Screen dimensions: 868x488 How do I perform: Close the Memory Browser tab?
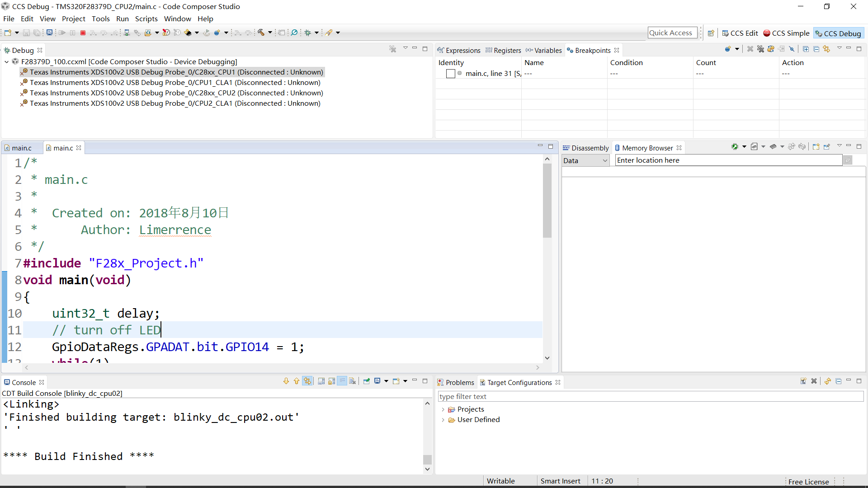[679, 148]
